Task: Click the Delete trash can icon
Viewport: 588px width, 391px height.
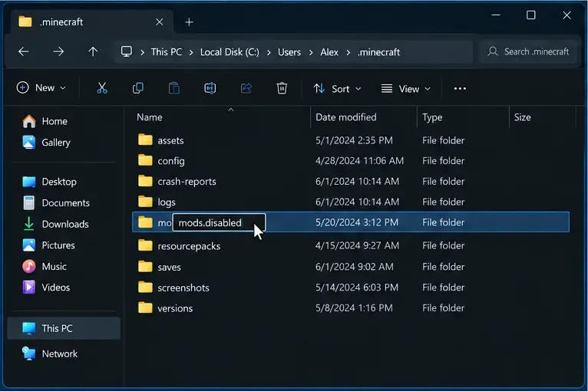Action: [x=282, y=88]
